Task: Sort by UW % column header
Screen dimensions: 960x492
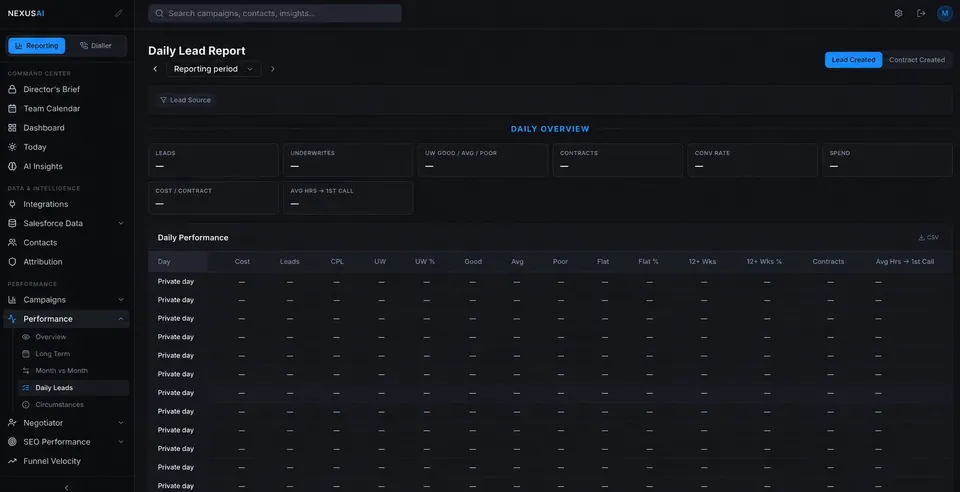Action: (424, 261)
